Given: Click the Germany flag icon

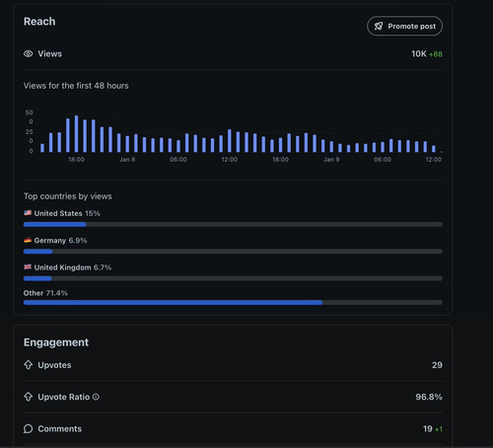Looking at the screenshot, I should [28, 240].
